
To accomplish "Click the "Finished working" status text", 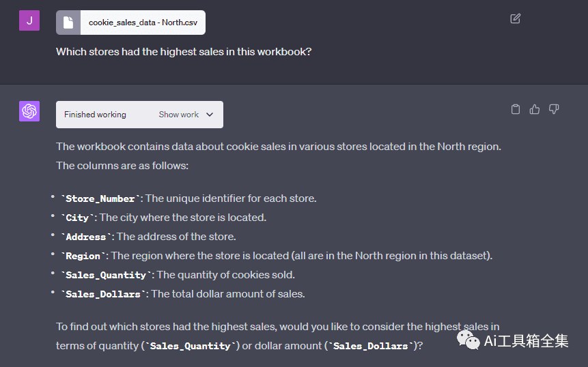I will [x=95, y=115].
